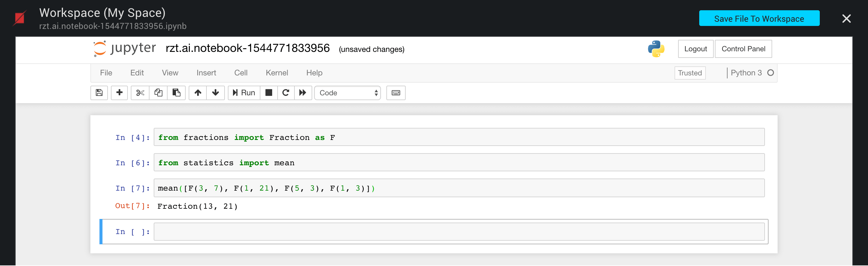Click the Python 3 kernel name
Image resolution: width=868 pixels, height=266 pixels.
(746, 73)
